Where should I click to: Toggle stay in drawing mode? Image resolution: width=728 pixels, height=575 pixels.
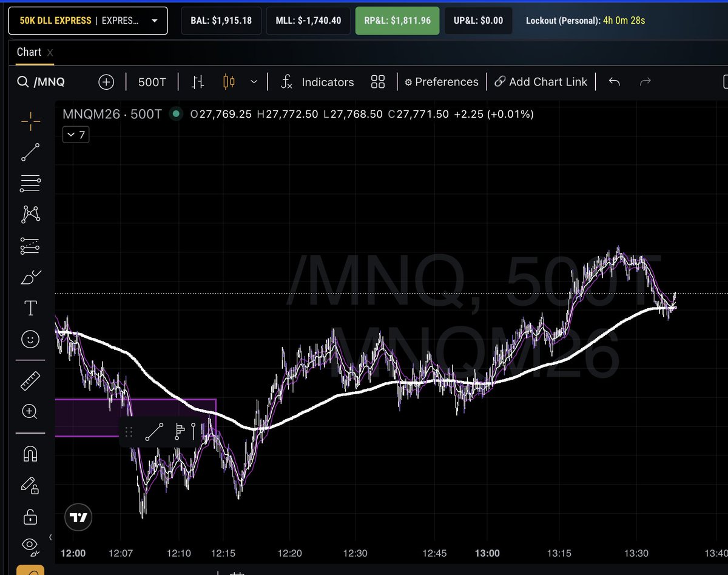click(30, 485)
